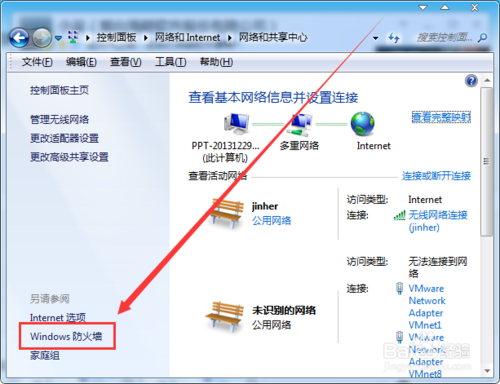Image resolution: width=500 pixels, height=384 pixels.
Task: Click the greyed Forward arrow button
Action: tap(42, 38)
